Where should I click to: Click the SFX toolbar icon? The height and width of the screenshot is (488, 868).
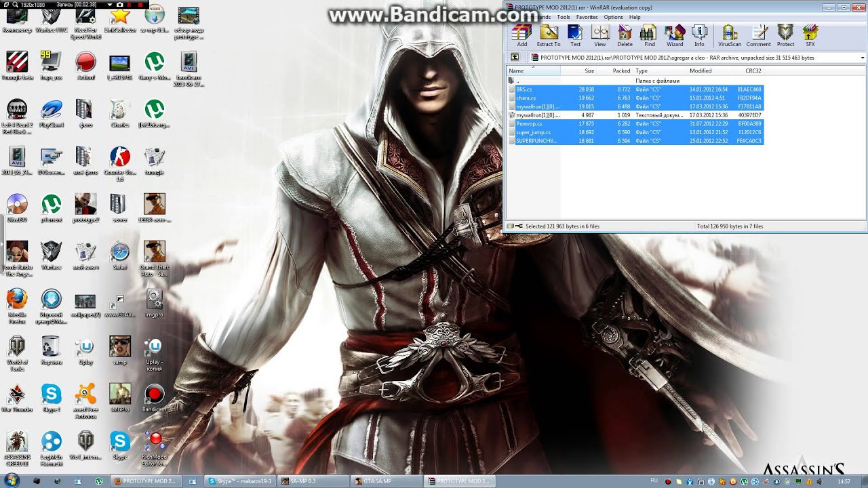pyautogui.click(x=810, y=35)
